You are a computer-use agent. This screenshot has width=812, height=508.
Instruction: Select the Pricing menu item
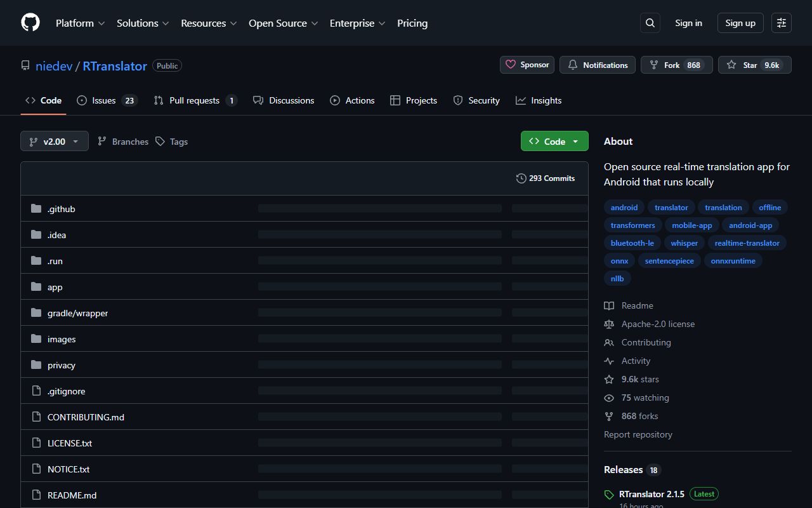click(412, 23)
